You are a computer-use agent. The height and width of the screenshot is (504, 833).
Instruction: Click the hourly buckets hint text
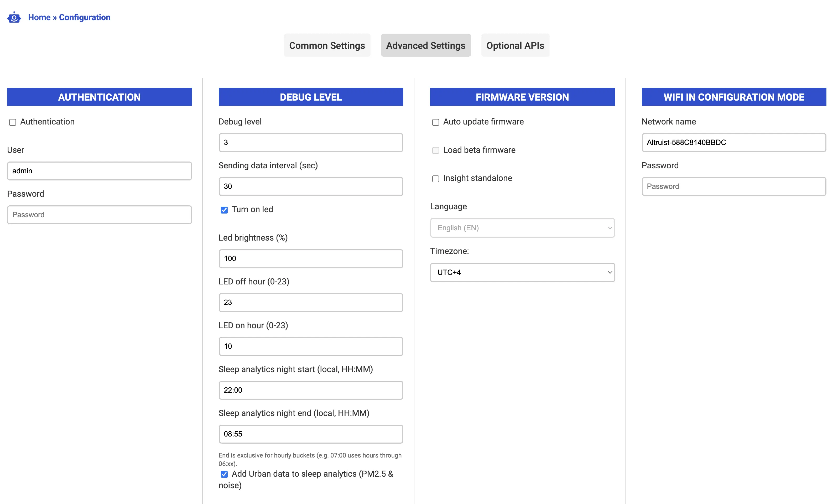pos(310,459)
